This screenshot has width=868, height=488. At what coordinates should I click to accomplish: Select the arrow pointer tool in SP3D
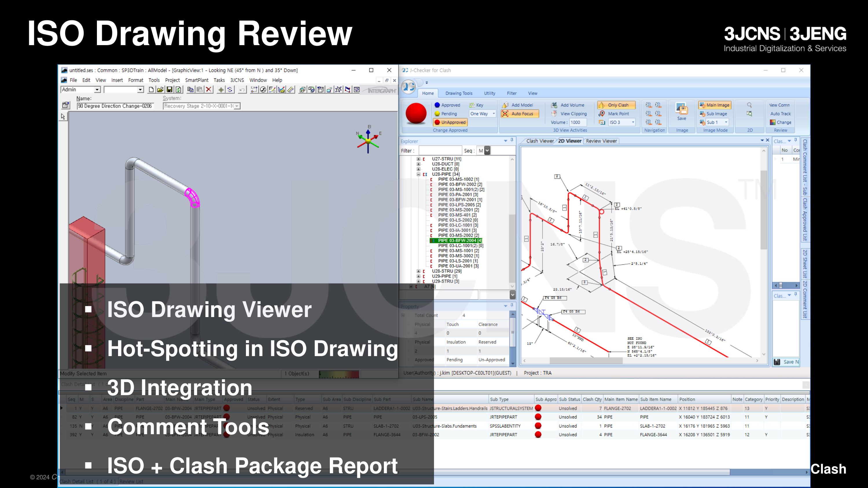(63, 117)
